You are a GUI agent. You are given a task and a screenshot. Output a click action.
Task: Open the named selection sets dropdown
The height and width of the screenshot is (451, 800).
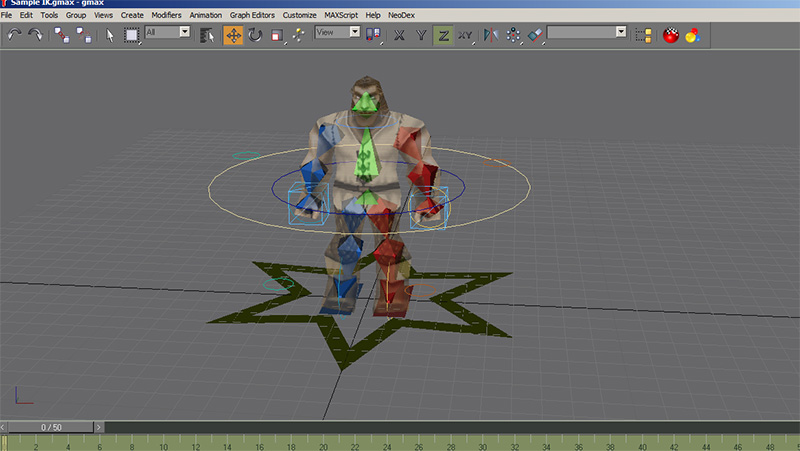pyautogui.click(x=587, y=32)
